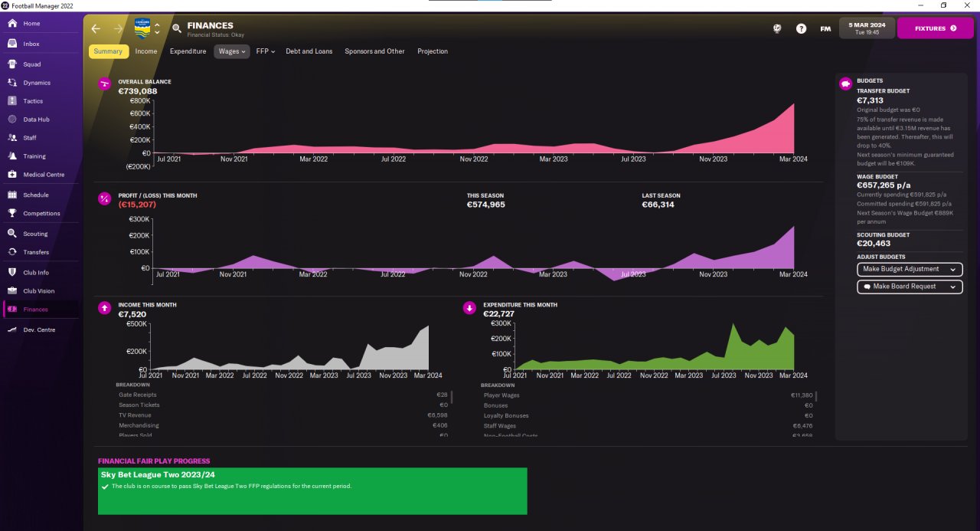Image resolution: width=980 pixels, height=531 pixels.
Task: Open the Make Budget Adjustment dropdown
Action: click(x=910, y=270)
